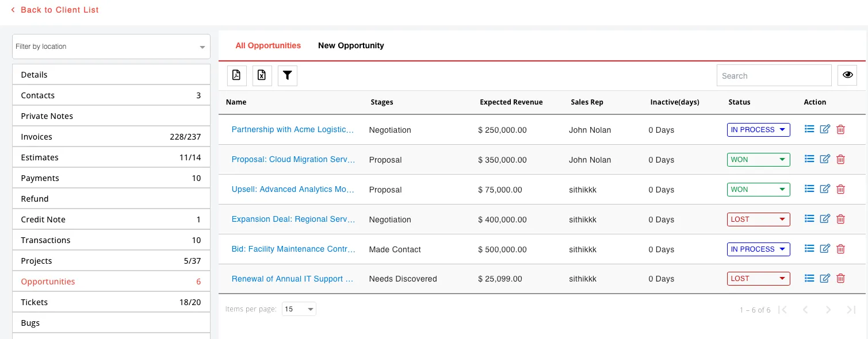Viewport: 868px width, 339px height.
Task: Open Bid: Facility Maintenance Contract link
Action: tap(293, 249)
